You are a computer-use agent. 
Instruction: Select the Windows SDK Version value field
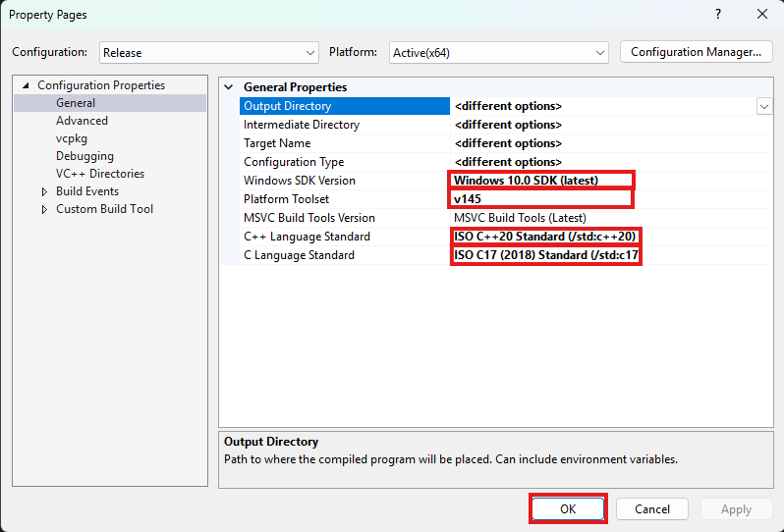point(541,181)
